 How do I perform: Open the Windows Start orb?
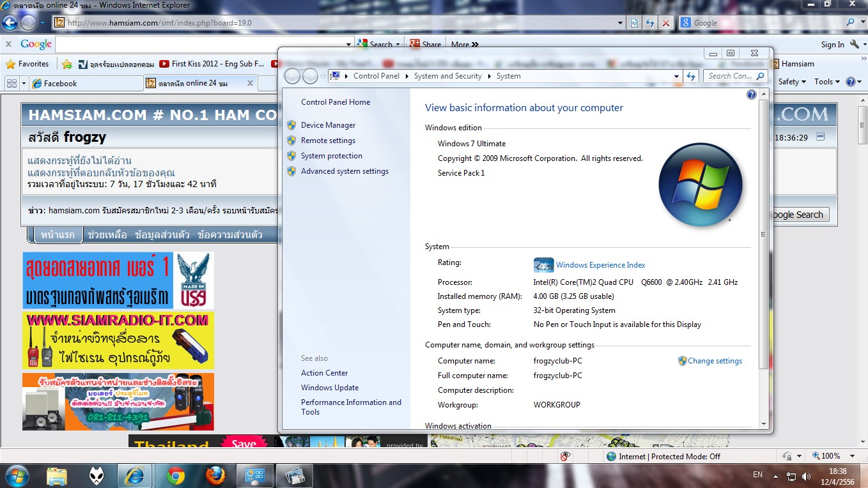pos(16,476)
